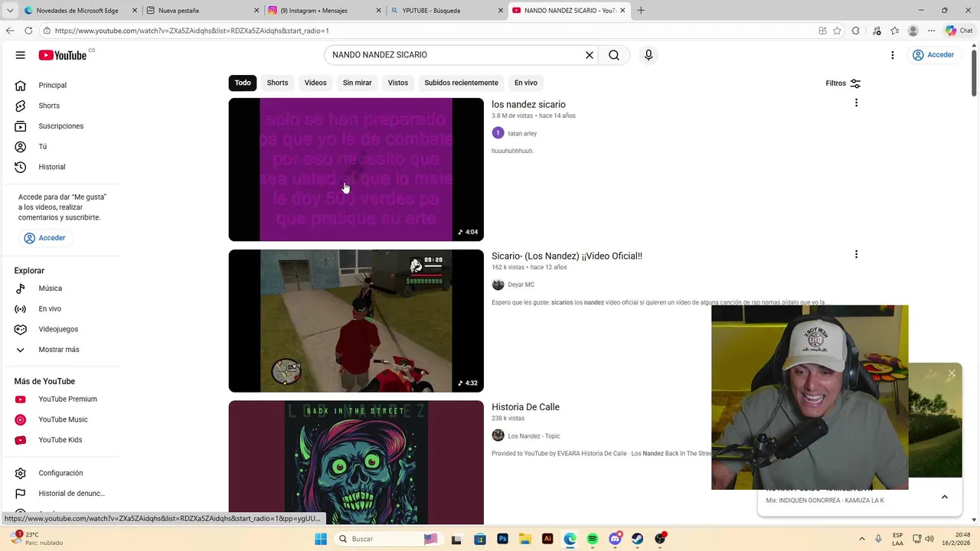Start voice search with the microphone
Screen dimensions: 980x551
click(x=648, y=55)
